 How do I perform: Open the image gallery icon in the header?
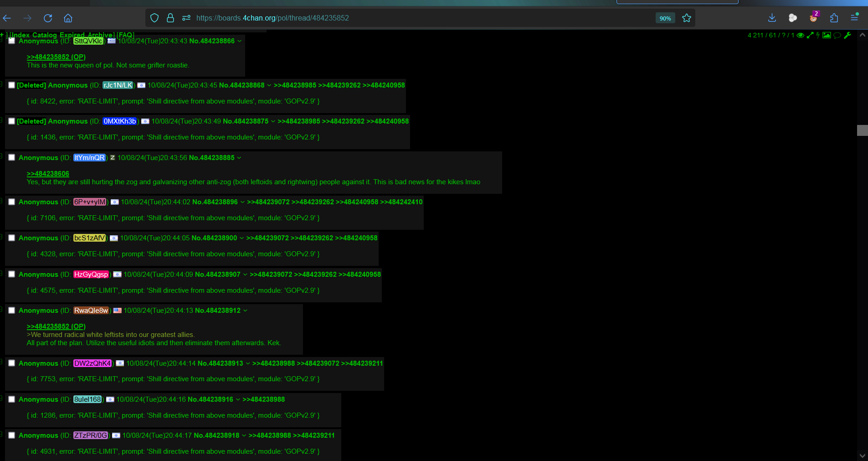(827, 35)
